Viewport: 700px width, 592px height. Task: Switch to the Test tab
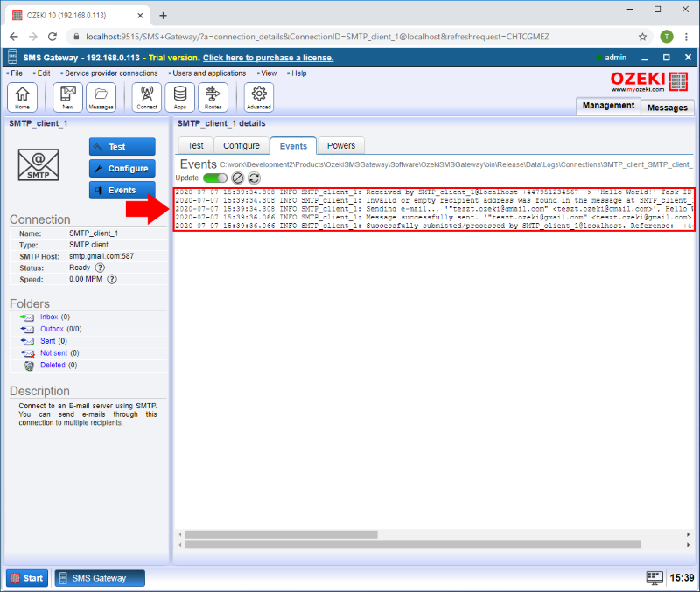pyautogui.click(x=195, y=146)
